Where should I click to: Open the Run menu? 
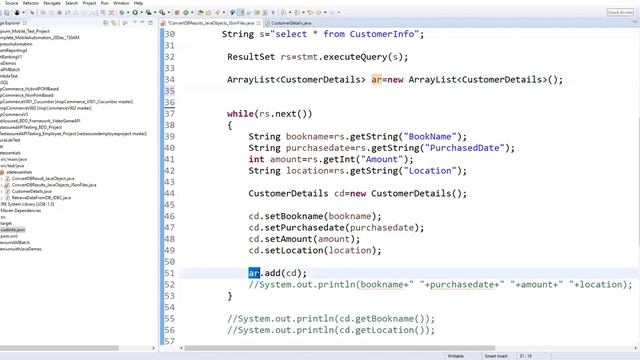[104, 3]
